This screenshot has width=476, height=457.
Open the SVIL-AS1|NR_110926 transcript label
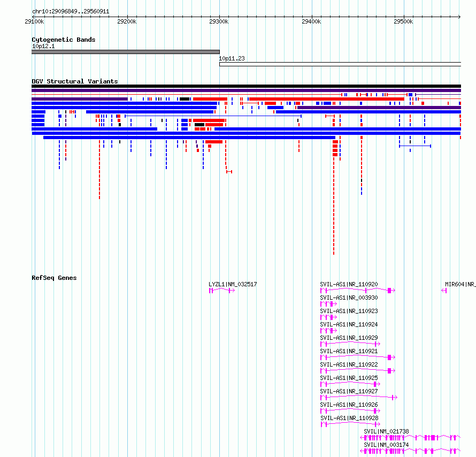349,405
